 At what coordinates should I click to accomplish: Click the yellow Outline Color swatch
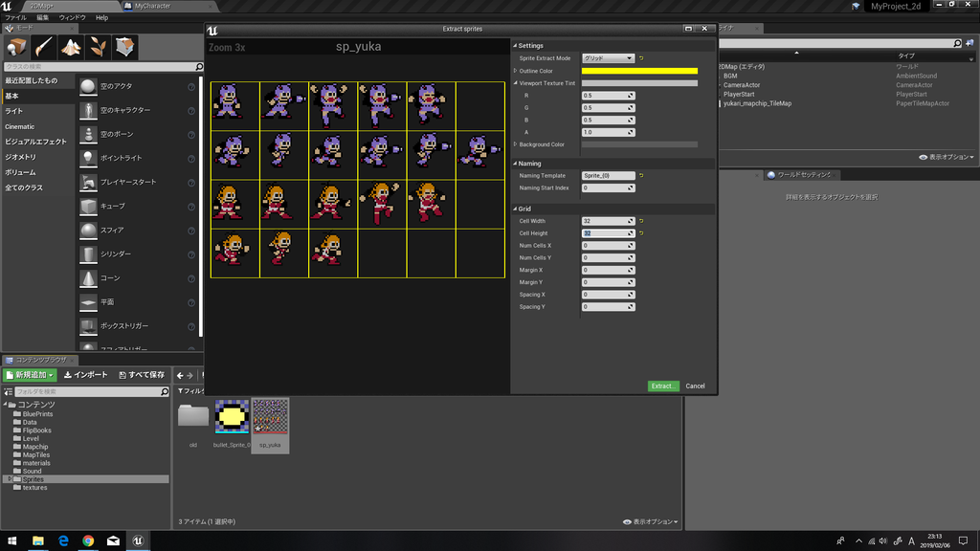click(x=639, y=71)
